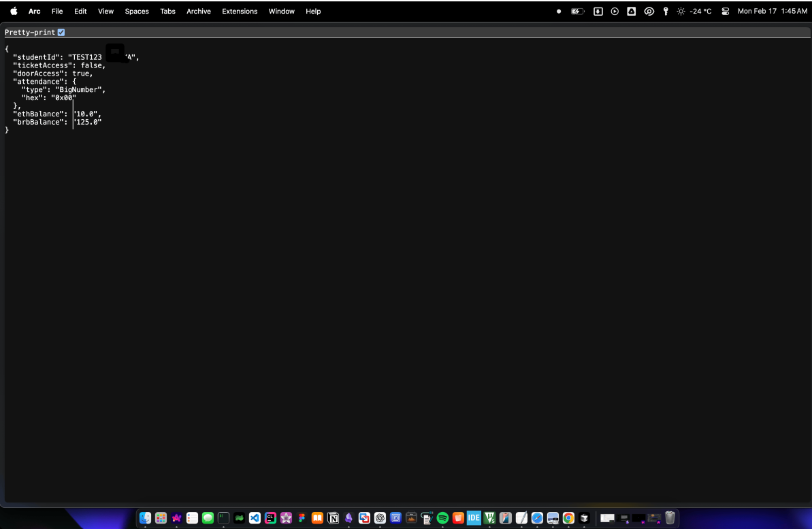Click the "125.0" brbBalance value

87,123
